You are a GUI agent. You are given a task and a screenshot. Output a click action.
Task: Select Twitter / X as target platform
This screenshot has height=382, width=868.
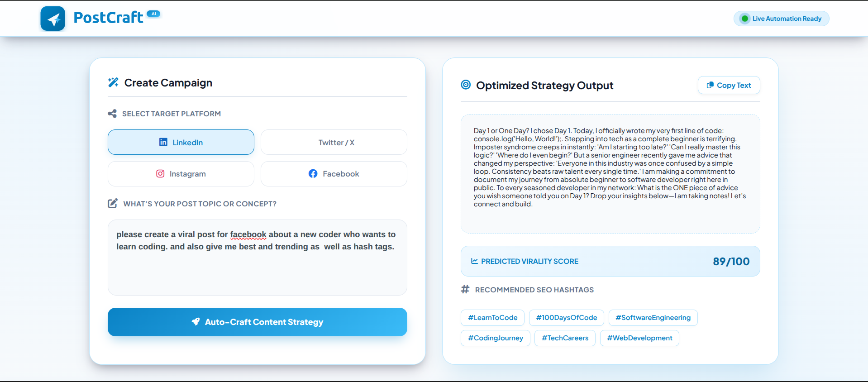point(334,142)
